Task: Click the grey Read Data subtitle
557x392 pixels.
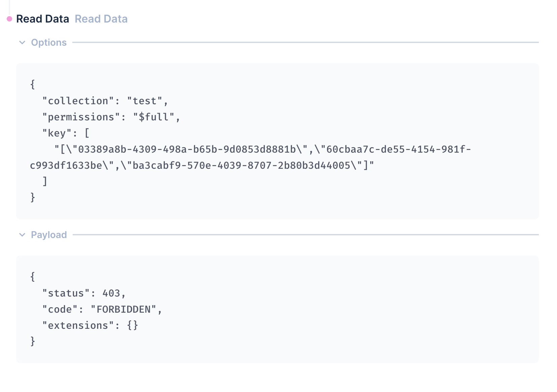Action: (x=101, y=19)
